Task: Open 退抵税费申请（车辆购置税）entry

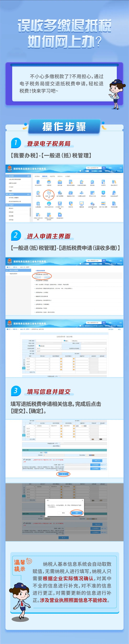Action: (43, 304)
